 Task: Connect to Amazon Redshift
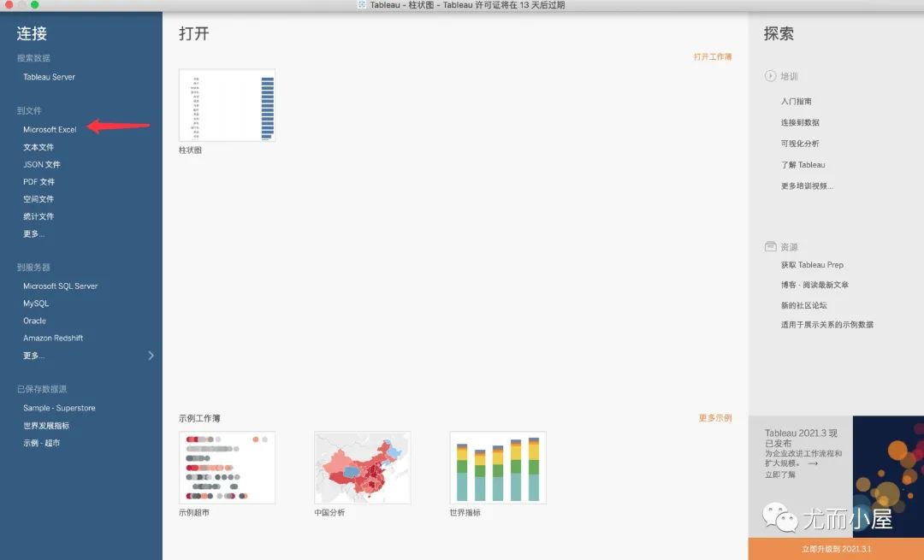click(x=53, y=338)
